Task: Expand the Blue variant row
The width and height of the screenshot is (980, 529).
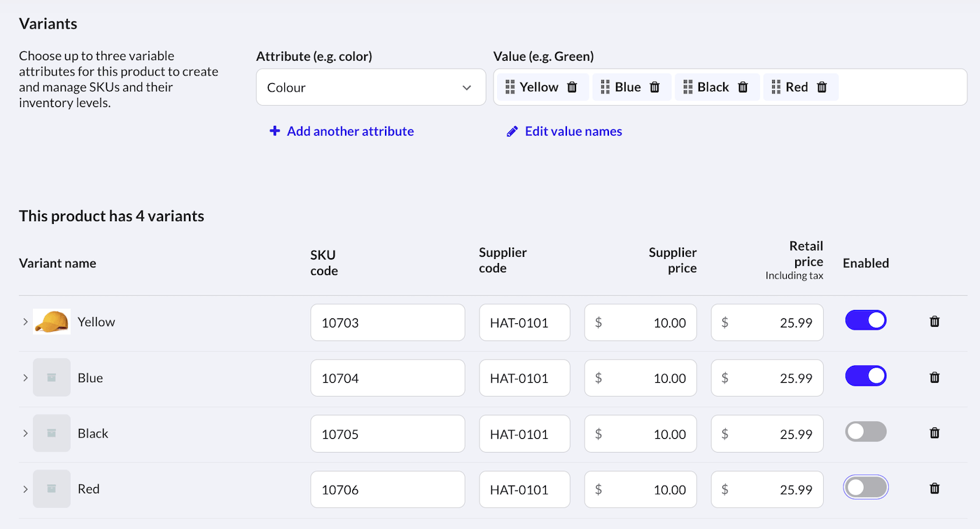Action: click(25, 378)
